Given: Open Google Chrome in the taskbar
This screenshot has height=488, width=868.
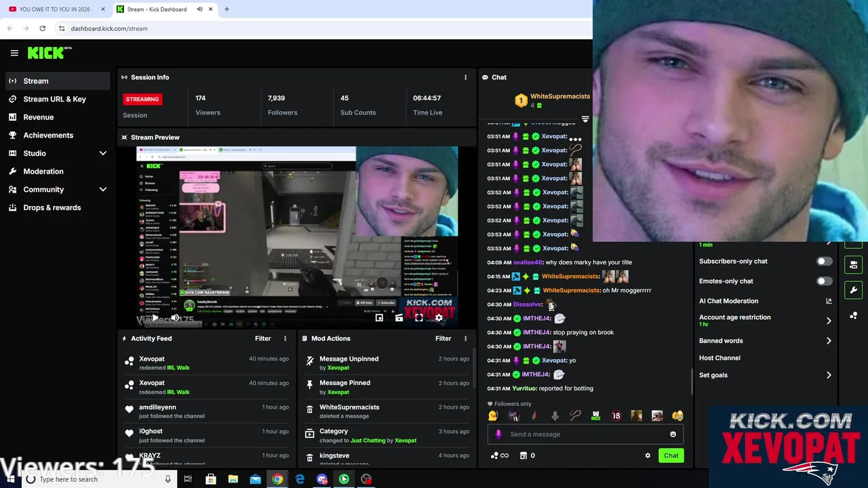Looking at the screenshot, I should click(277, 479).
